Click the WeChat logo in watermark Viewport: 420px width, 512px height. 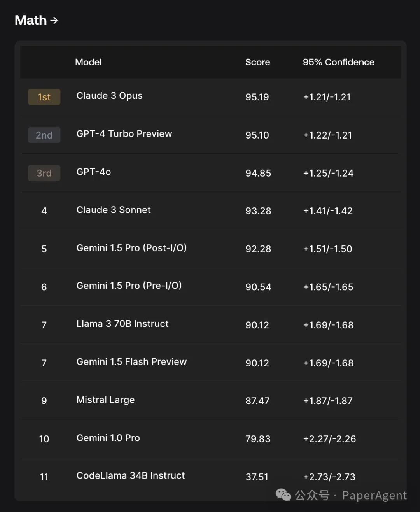(x=283, y=495)
